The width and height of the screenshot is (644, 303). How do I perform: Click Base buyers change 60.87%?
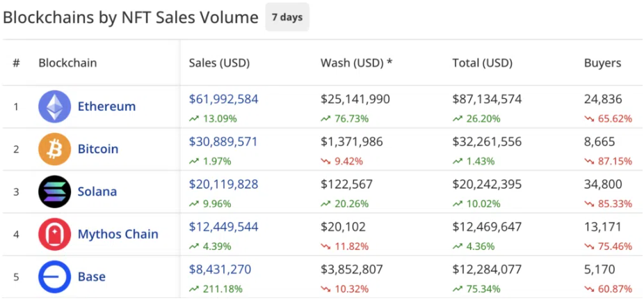[609, 289]
